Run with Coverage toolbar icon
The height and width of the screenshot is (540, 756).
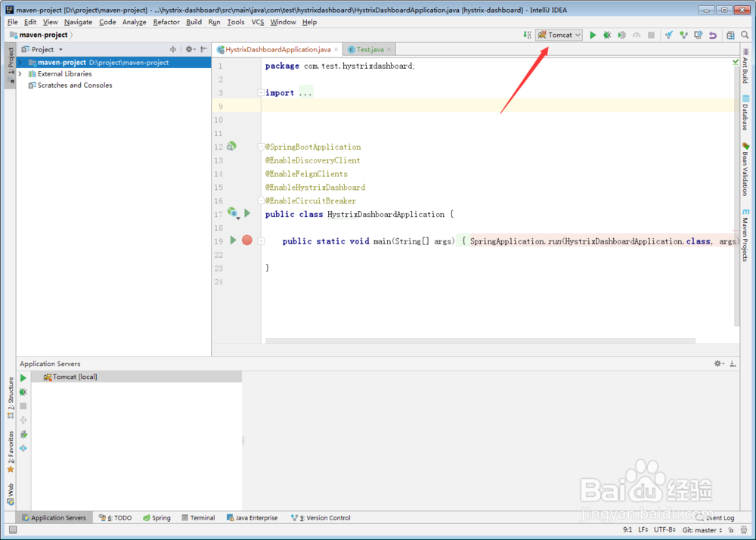(622, 35)
